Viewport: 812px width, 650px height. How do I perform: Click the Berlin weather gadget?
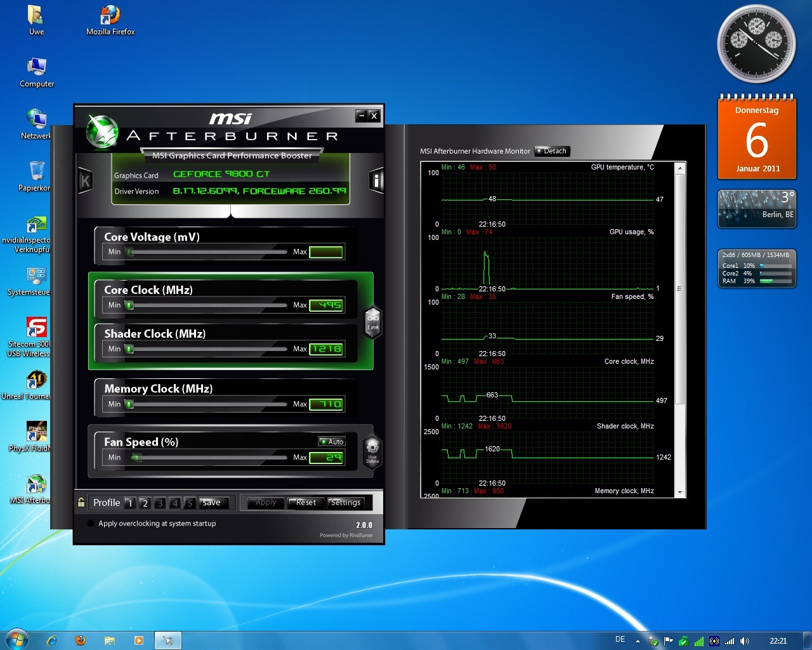(757, 208)
